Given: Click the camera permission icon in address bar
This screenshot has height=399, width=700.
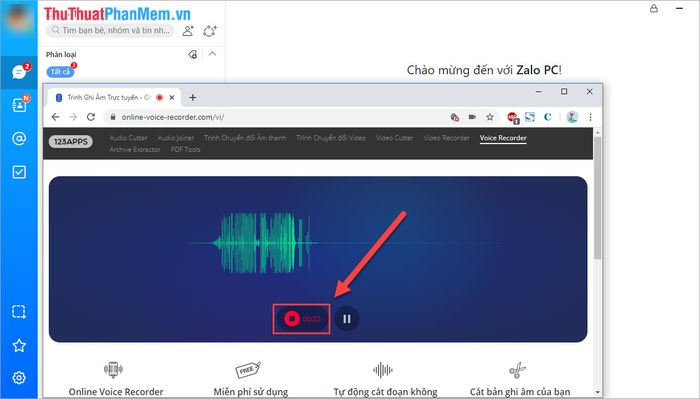Looking at the screenshot, I should point(472,117).
